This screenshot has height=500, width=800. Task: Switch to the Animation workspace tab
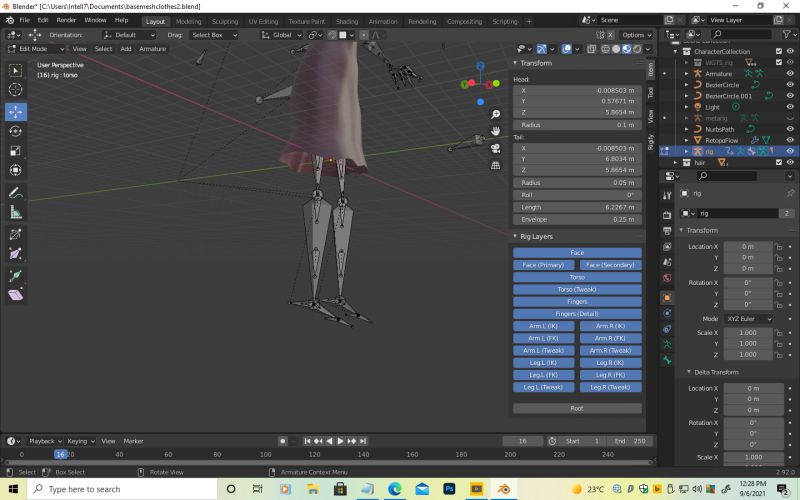(383, 21)
